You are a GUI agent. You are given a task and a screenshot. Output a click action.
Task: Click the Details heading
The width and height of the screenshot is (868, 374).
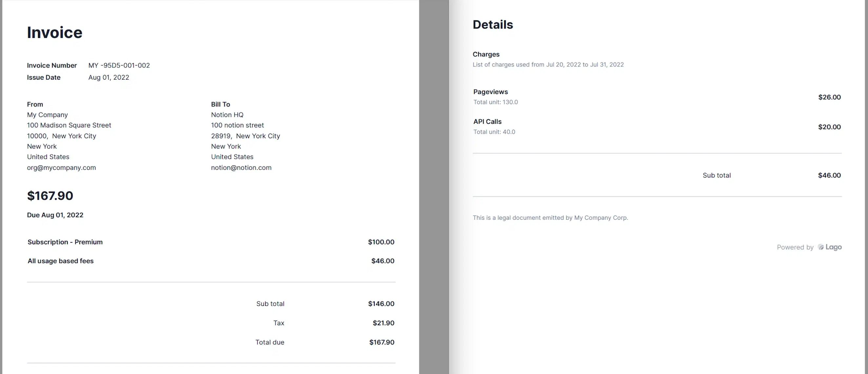[x=493, y=25]
